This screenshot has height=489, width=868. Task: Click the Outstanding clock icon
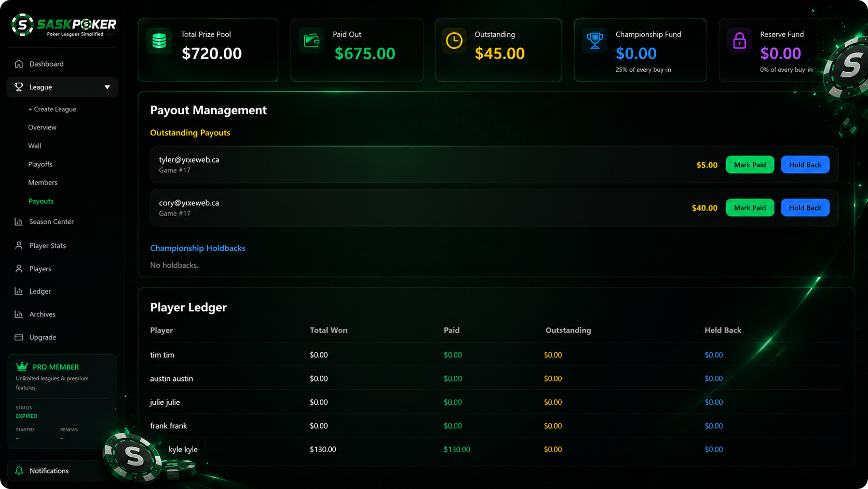454,41
